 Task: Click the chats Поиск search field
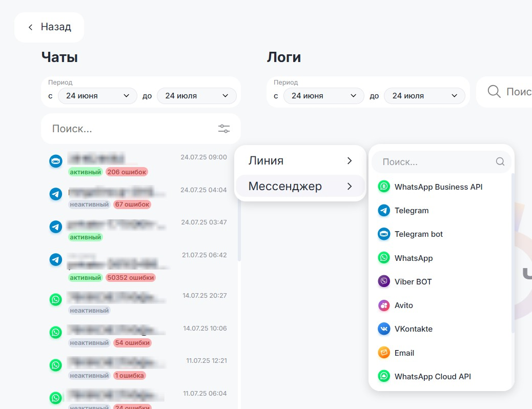pyautogui.click(x=131, y=129)
